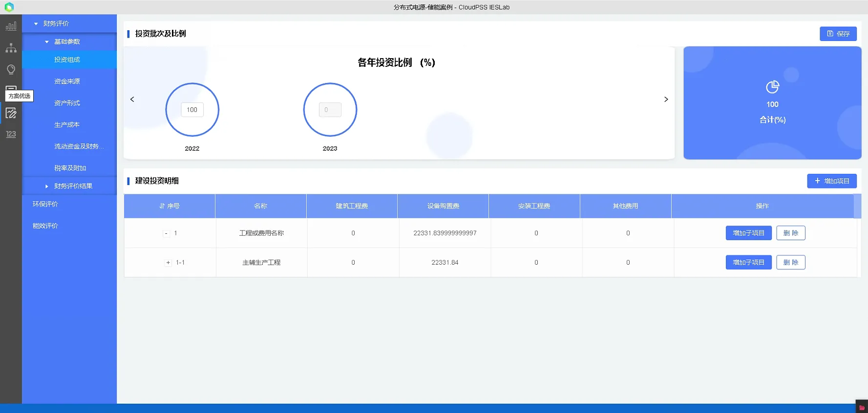Image resolution: width=868 pixels, height=413 pixels.
Task: Click the 2023 investment ratio input
Action: pos(330,110)
